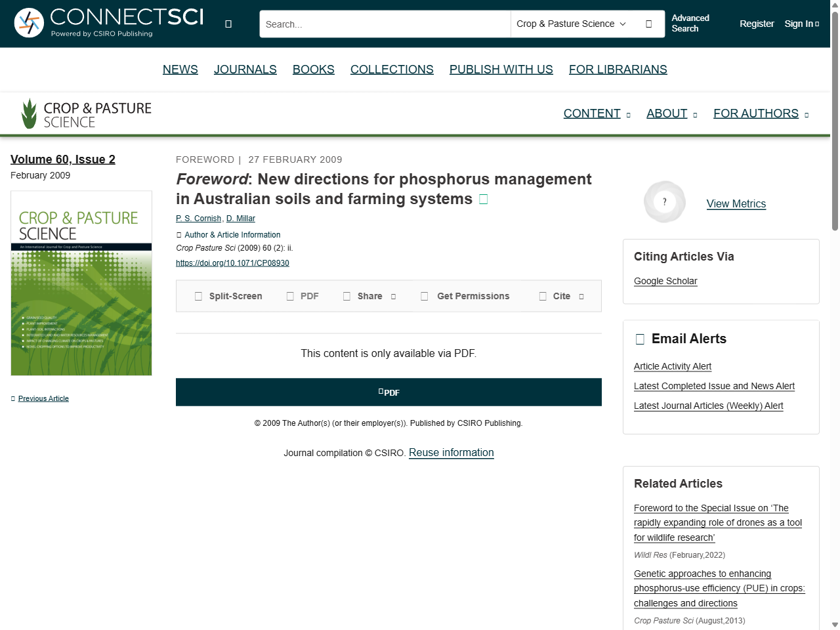Image resolution: width=840 pixels, height=630 pixels.
Task: Click the large dark PDF button
Action: 388,392
